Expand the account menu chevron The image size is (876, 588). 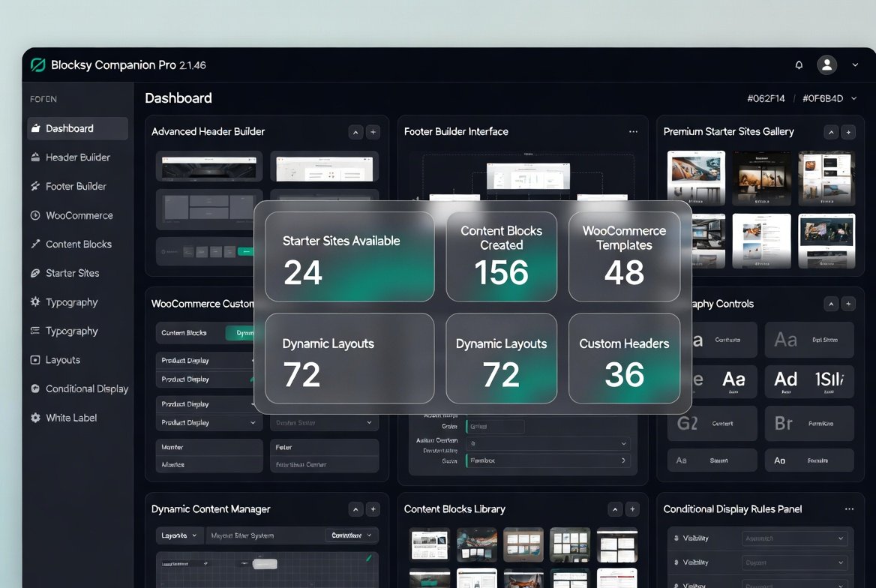pyautogui.click(x=855, y=64)
